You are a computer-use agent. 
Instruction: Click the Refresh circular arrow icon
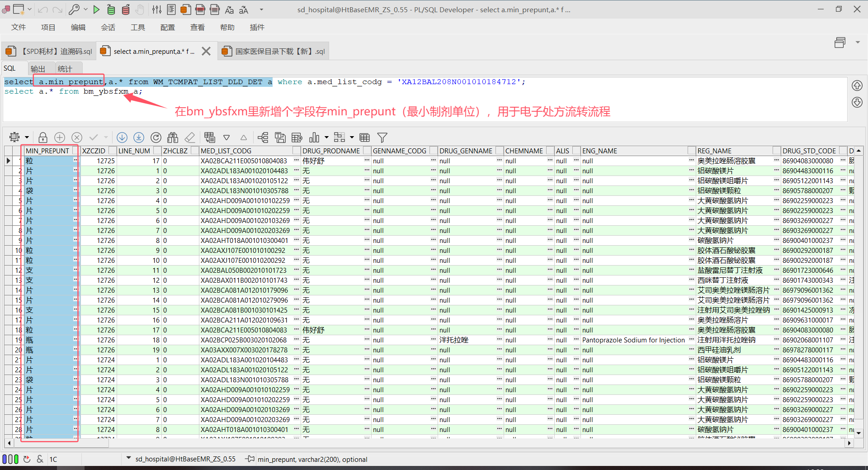click(156, 138)
